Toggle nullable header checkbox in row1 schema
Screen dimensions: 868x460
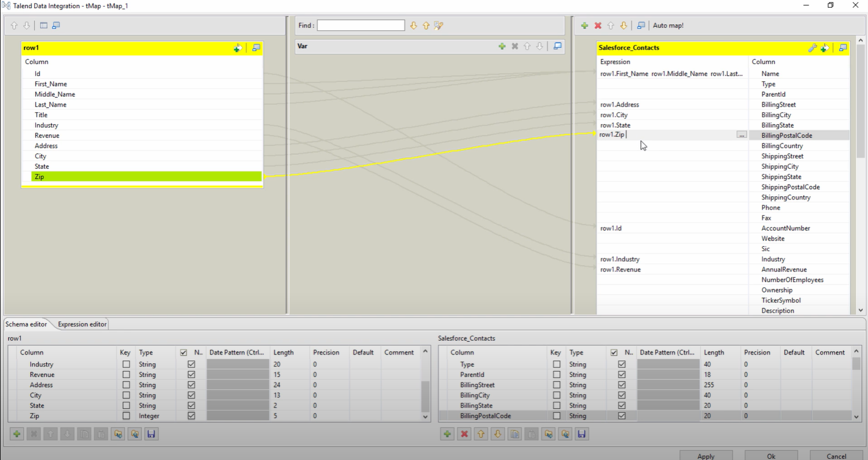click(184, 352)
